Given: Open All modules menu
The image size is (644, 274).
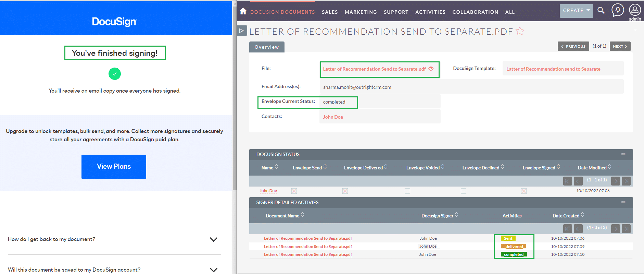Looking at the screenshot, I should click(x=510, y=12).
